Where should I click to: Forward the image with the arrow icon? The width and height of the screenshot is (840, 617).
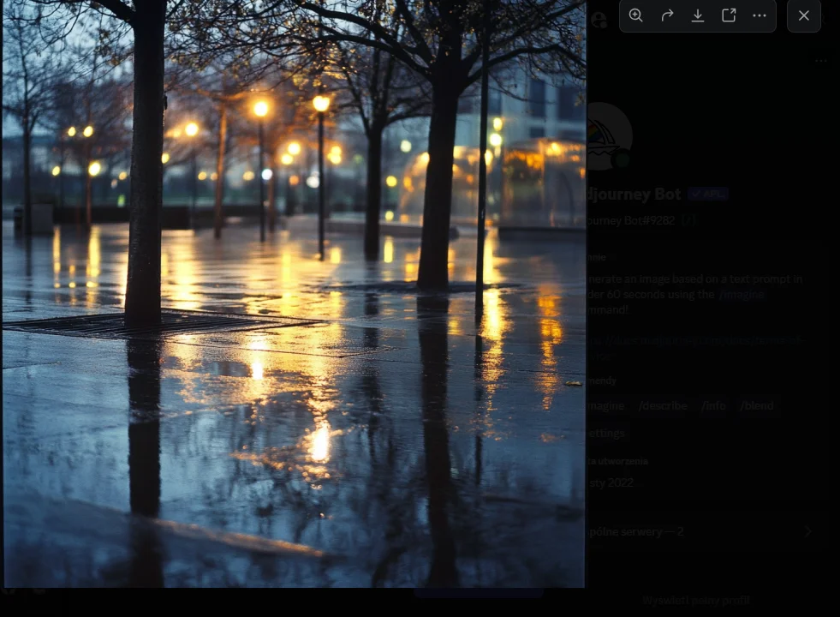pos(667,15)
